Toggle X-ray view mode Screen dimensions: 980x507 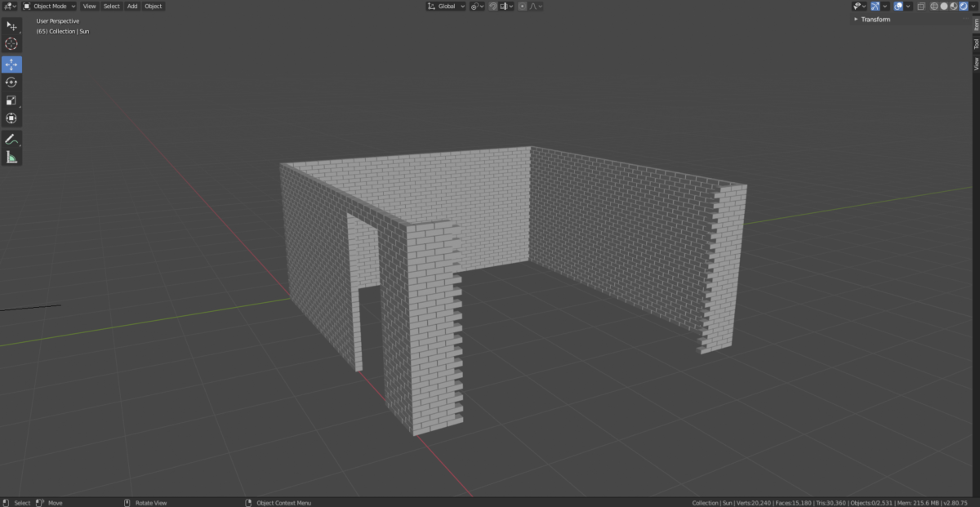(921, 7)
